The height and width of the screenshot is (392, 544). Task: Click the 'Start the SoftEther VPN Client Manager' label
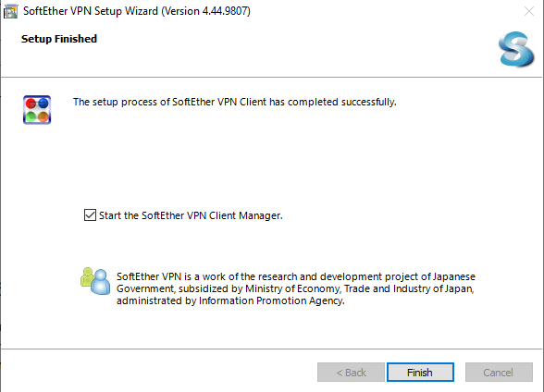[x=191, y=215]
